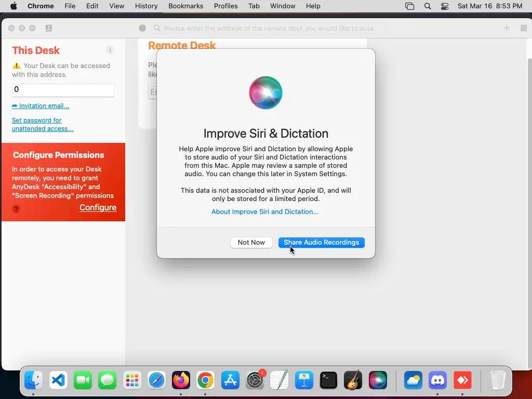Open Launchpad from the dock
The image size is (532, 399).
tap(132, 380)
